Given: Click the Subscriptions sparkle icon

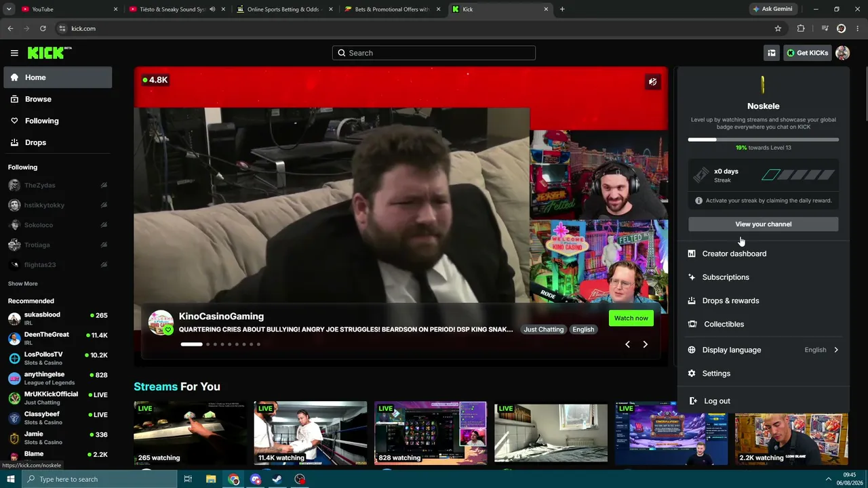Looking at the screenshot, I should point(692,277).
